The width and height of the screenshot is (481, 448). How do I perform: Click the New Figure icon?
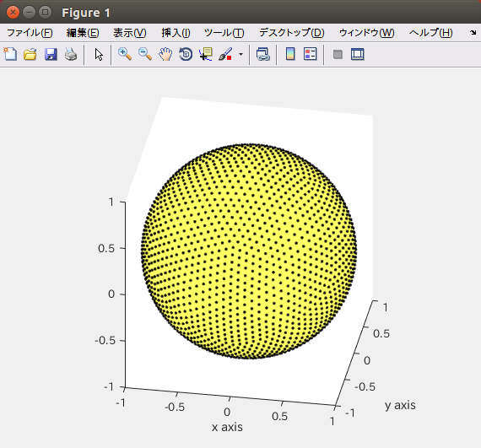(x=10, y=54)
